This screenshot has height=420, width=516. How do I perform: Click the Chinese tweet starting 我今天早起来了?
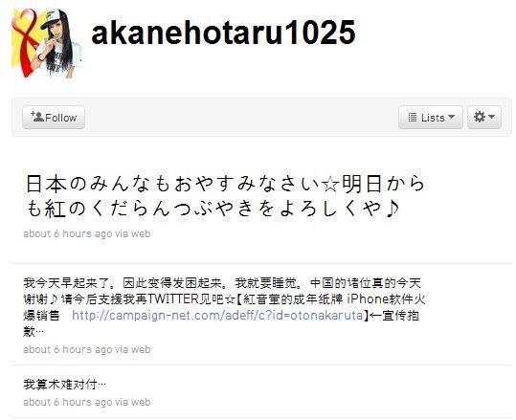(224, 307)
